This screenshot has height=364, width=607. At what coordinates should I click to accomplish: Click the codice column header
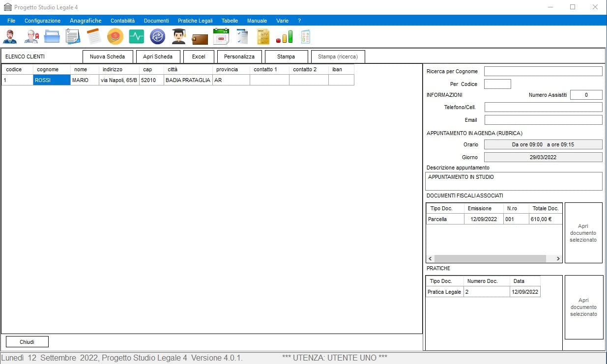coord(18,69)
